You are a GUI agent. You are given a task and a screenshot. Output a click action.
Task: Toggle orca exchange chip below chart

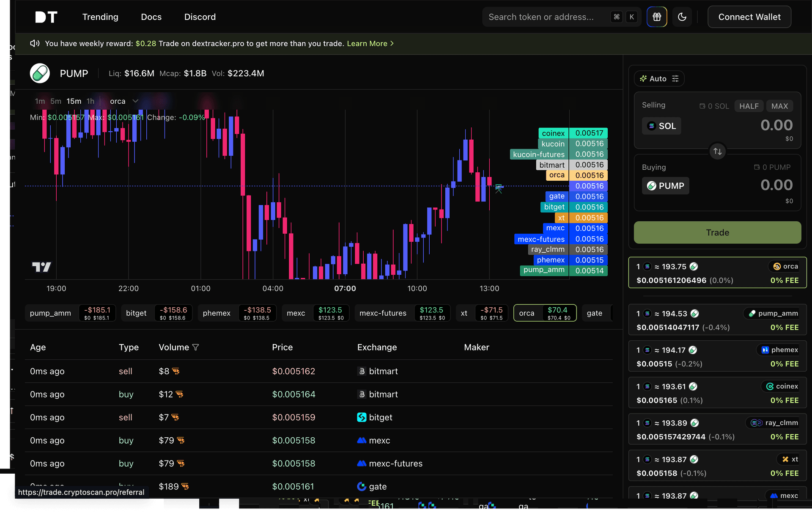pyautogui.click(x=545, y=313)
